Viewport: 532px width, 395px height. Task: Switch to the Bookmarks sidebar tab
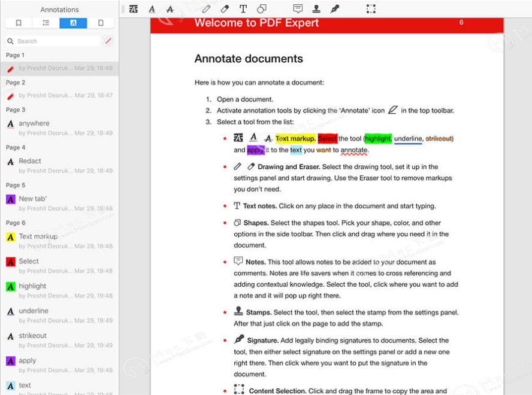pyautogui.click(x=19, y=23)
